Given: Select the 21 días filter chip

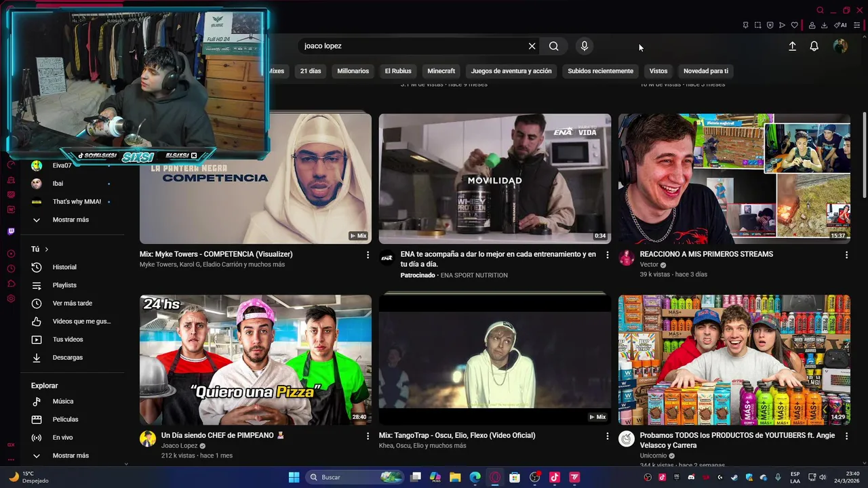Looking at the screenshot, I should click(311, 71).
